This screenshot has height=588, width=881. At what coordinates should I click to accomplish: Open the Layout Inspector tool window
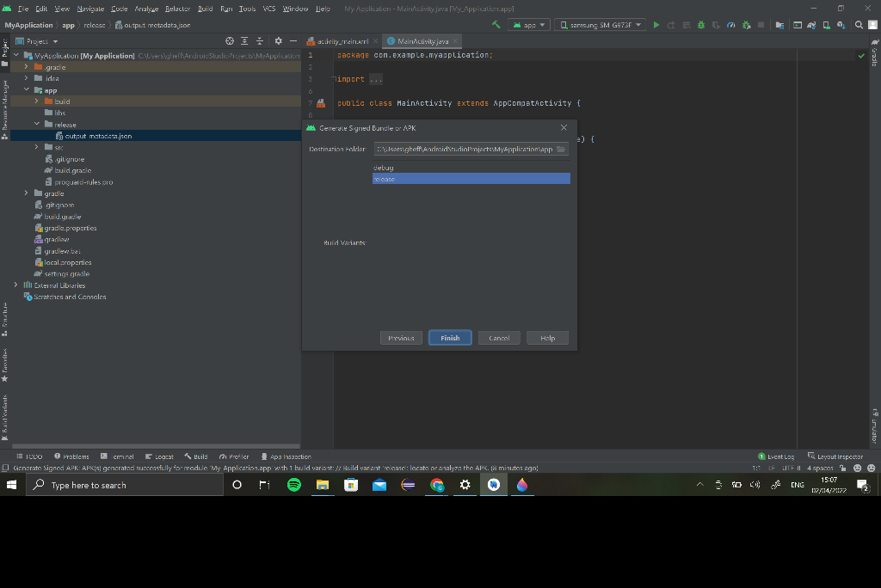pos(835,456)
